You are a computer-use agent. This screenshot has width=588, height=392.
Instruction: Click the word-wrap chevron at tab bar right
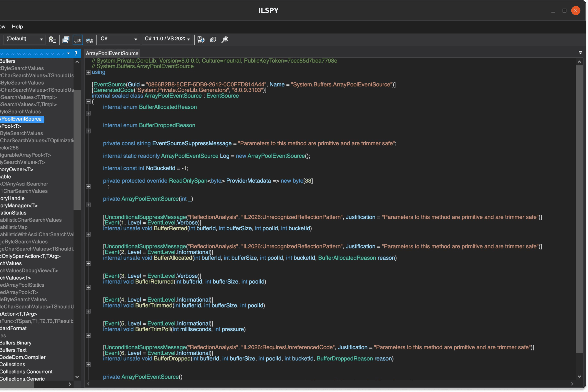click(580, 53)
